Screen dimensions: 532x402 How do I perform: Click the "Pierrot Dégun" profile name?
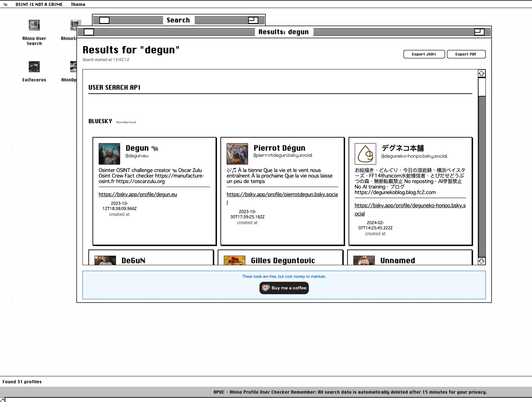click(279, 148)
